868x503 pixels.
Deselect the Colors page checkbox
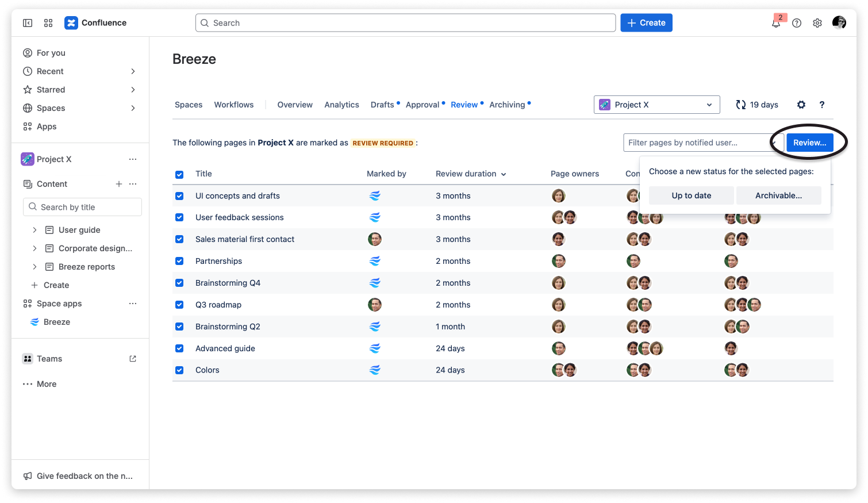coord(179,370)
